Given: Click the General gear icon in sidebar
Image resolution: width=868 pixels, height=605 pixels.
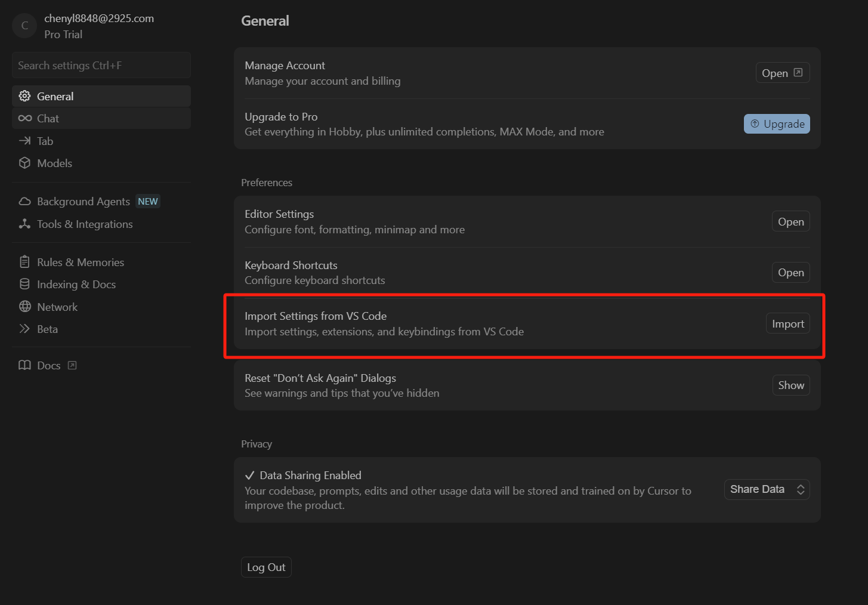Looking at the screenshot, I should click(24, 96).
